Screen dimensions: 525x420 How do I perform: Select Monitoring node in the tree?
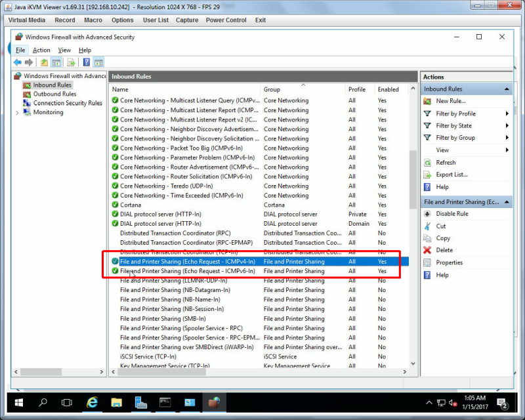click(x=48, y=112)
